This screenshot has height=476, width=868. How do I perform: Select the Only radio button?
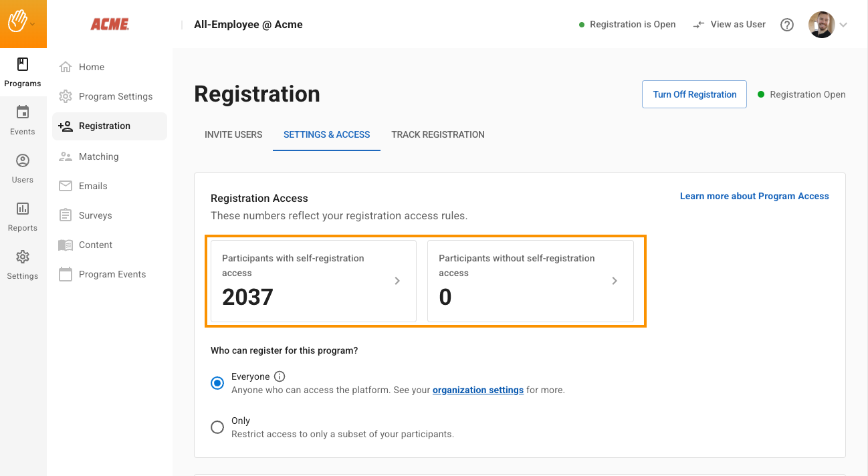(217, 427)
